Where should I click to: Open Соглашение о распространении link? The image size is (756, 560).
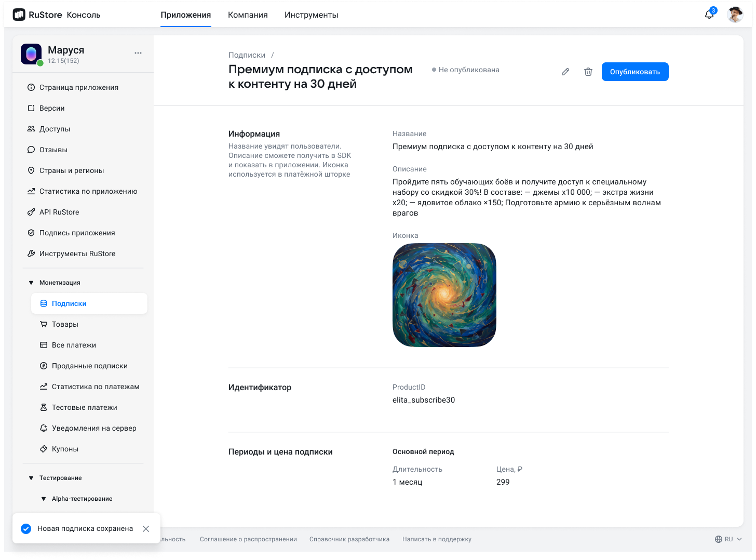pos(248,539)
